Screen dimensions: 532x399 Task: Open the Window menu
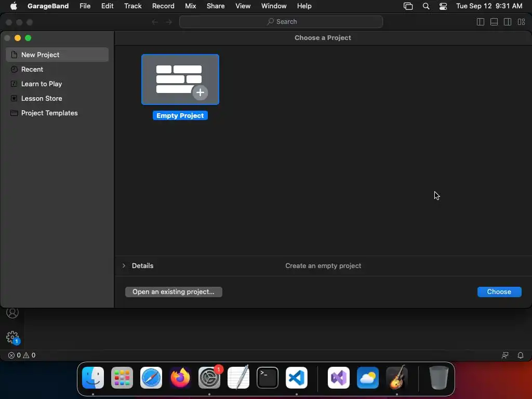tap(273, 6)
